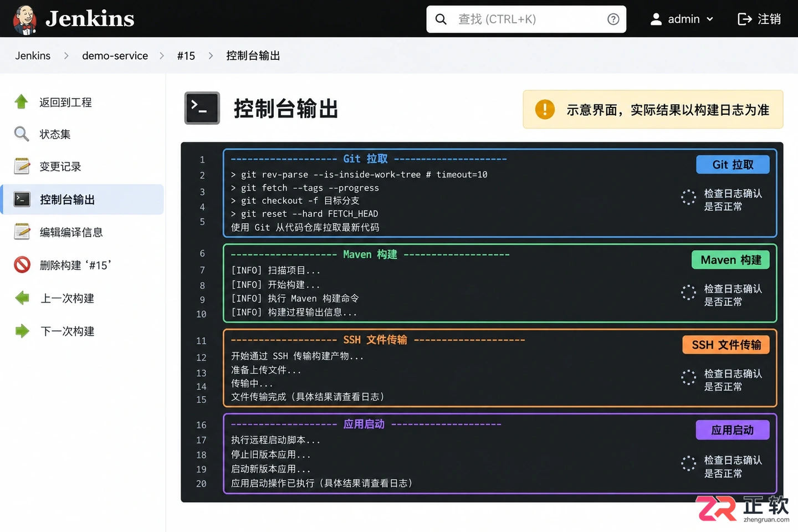This screenshot has width=798, height=532.
Task: Click the purple 应用启动 badge
Action: click(733, 430)
